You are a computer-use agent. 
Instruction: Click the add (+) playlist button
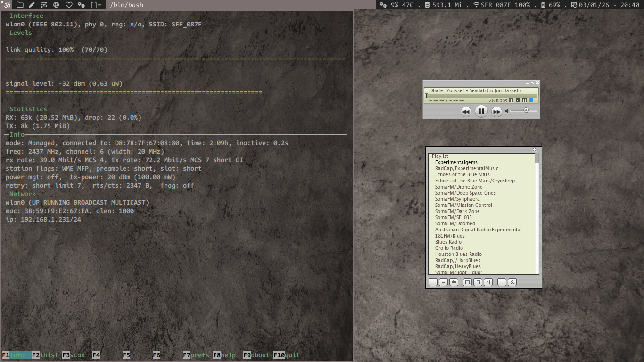point(433,282)
